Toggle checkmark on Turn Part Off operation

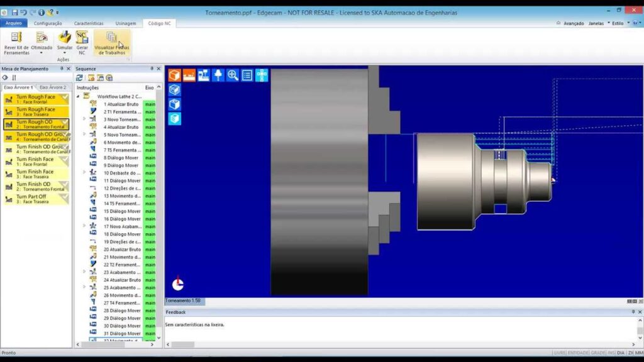point(64,196)
